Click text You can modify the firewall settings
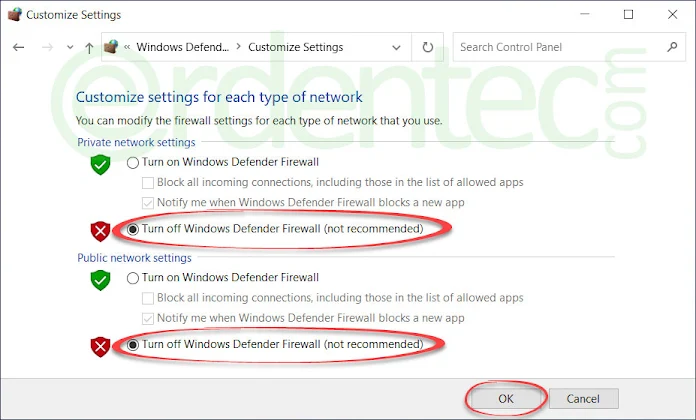 click(259, 121)
